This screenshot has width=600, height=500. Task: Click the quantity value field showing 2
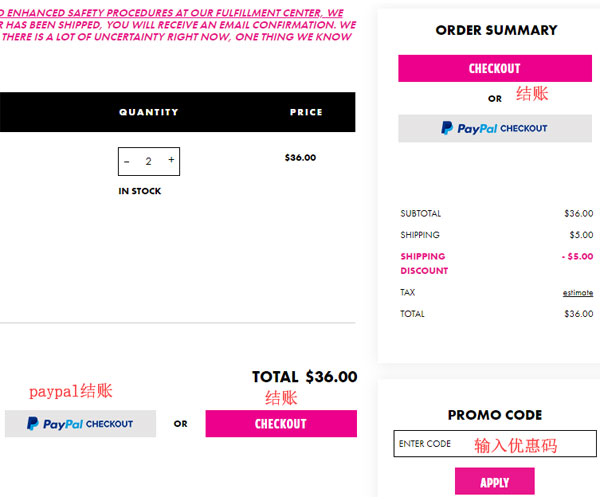tap(148, 161)
